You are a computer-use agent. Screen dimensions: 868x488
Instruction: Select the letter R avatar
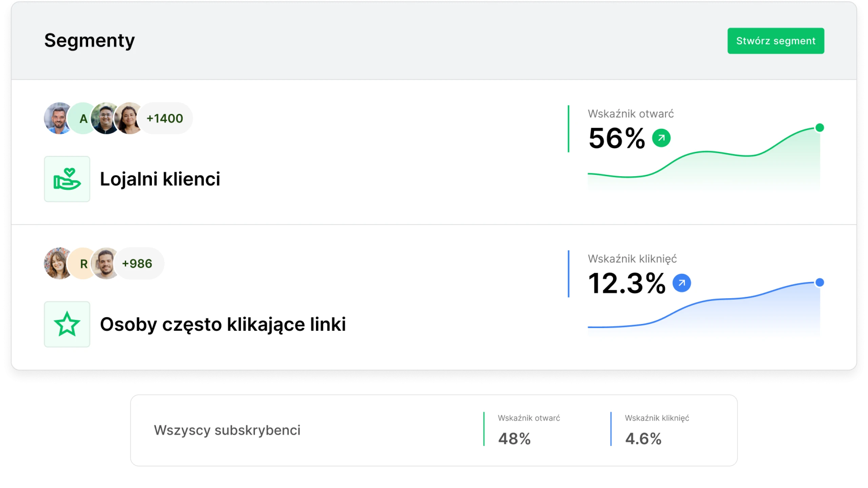coord(82,264)
